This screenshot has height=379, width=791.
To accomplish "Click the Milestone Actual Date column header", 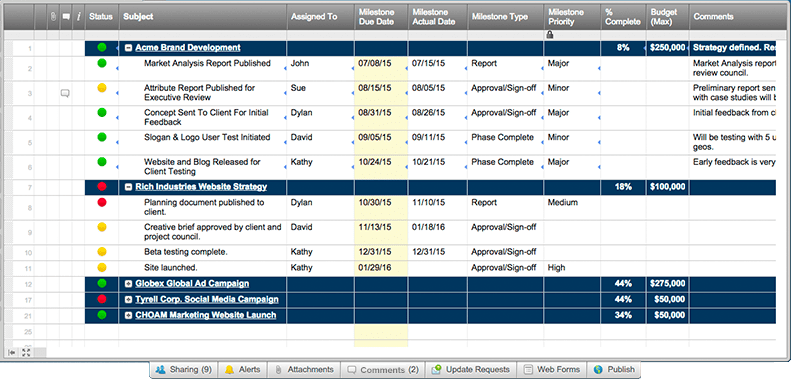I will [x=437, y=17].
